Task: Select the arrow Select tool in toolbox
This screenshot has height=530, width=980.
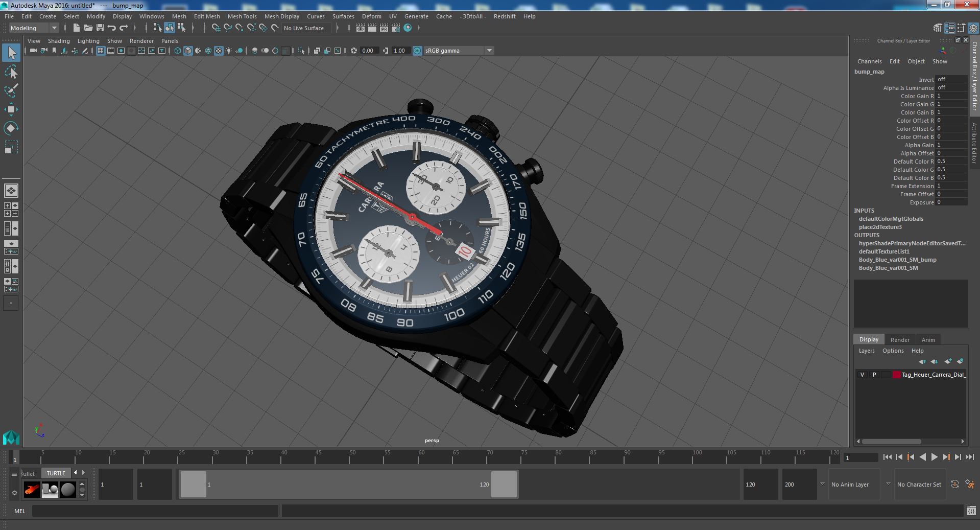Action: 11,53
